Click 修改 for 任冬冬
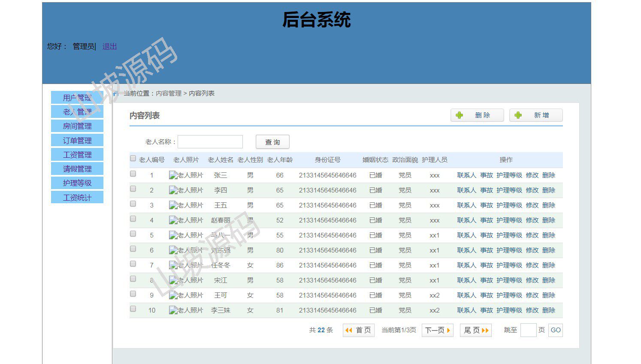This screenshot has width=641, height=364. point(532,265)
